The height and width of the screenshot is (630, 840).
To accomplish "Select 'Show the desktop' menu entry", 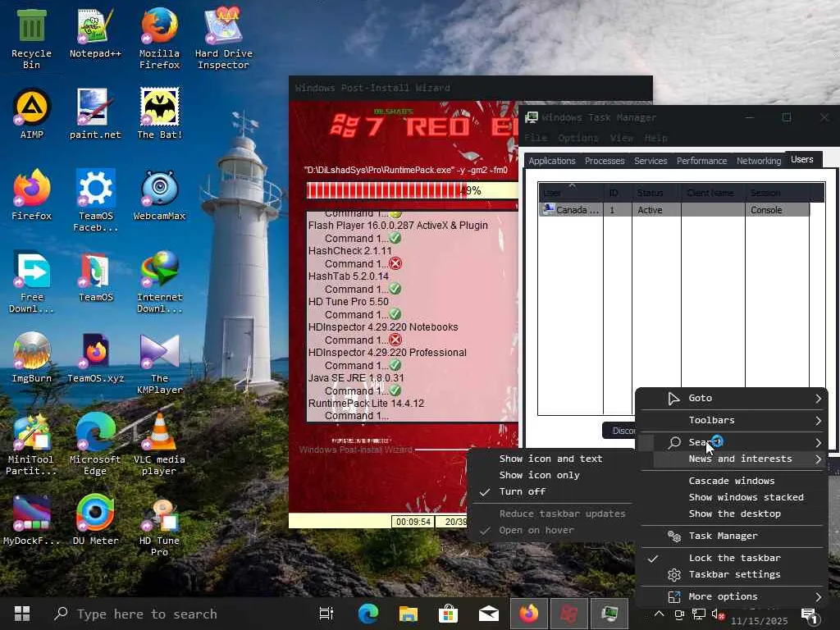I will [732, 514].
